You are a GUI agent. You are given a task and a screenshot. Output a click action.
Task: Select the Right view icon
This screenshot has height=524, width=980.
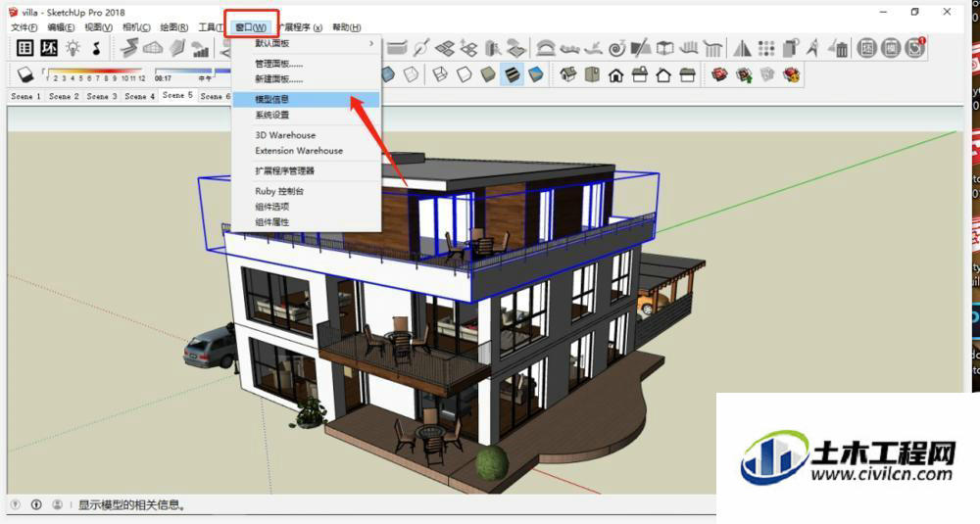(x=639, y=75)
